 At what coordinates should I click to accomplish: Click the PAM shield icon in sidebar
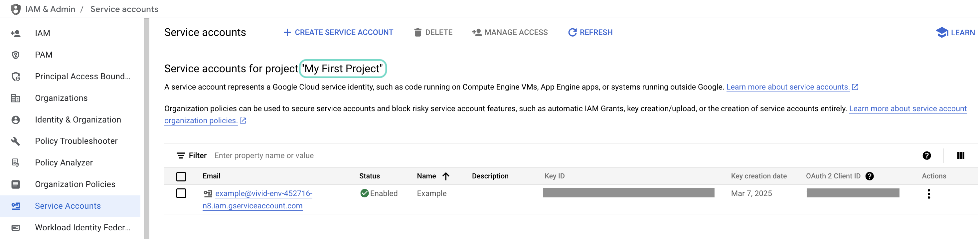pos(16,55)
